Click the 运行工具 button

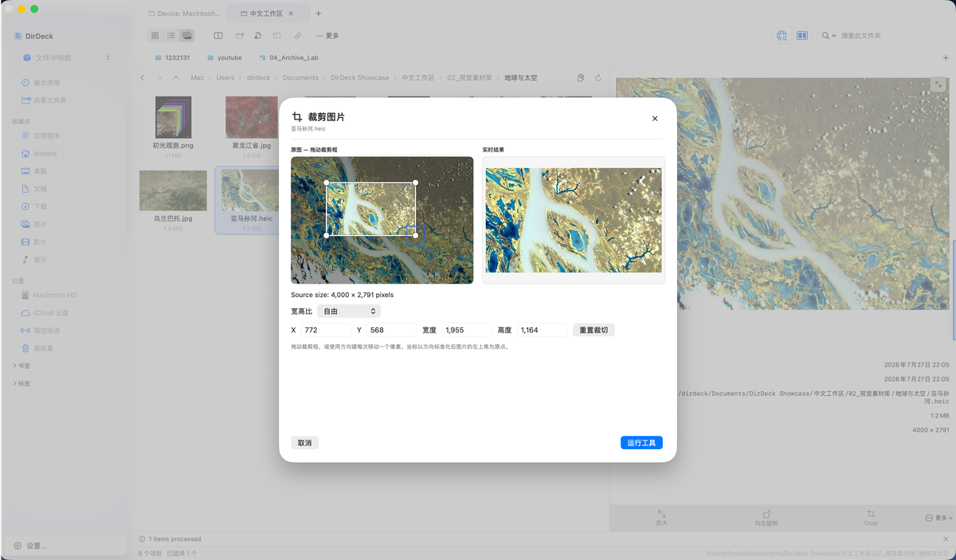[x=641, y=443]
